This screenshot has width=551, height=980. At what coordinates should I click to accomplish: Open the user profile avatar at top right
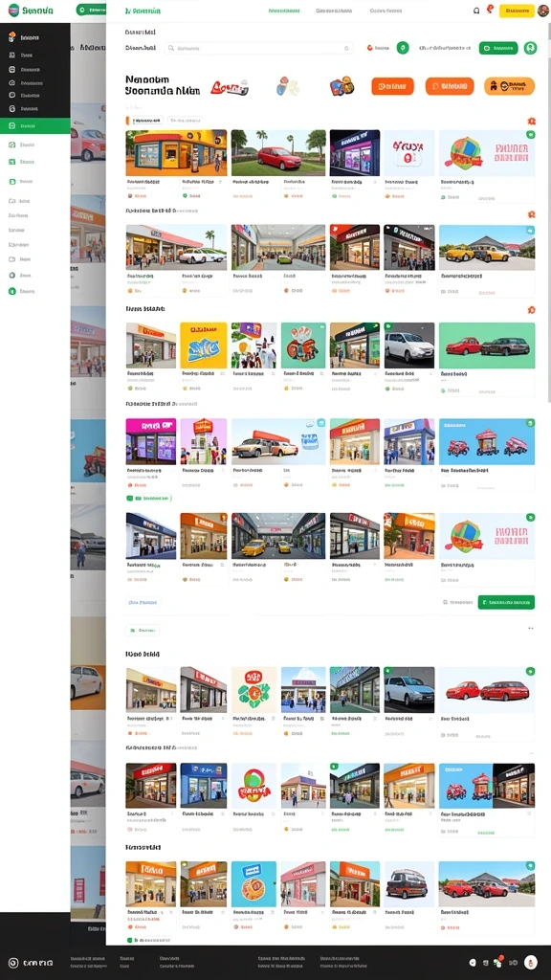click(543, 11)
